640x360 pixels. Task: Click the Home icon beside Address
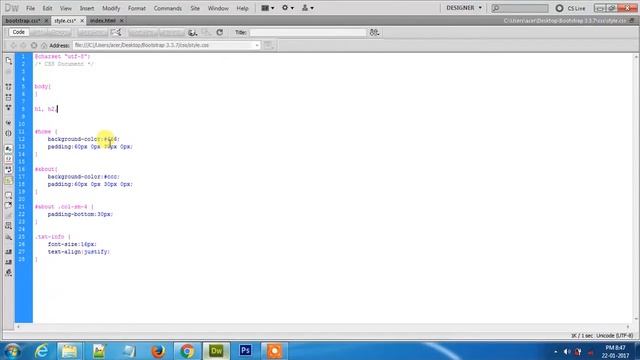tap(44, 45)
